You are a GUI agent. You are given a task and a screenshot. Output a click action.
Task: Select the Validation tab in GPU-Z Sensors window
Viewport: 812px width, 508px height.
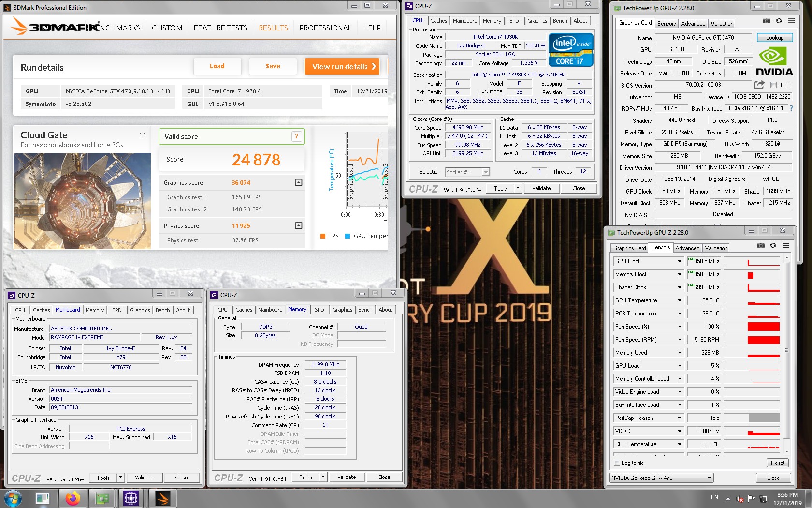(x=716, y=248)
